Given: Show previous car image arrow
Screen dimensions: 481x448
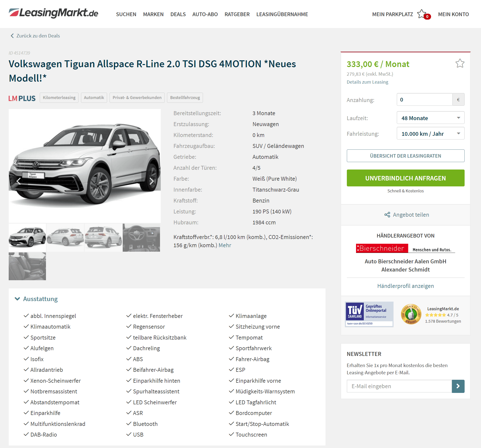Looking at the screenshot, I should (19, 181).
